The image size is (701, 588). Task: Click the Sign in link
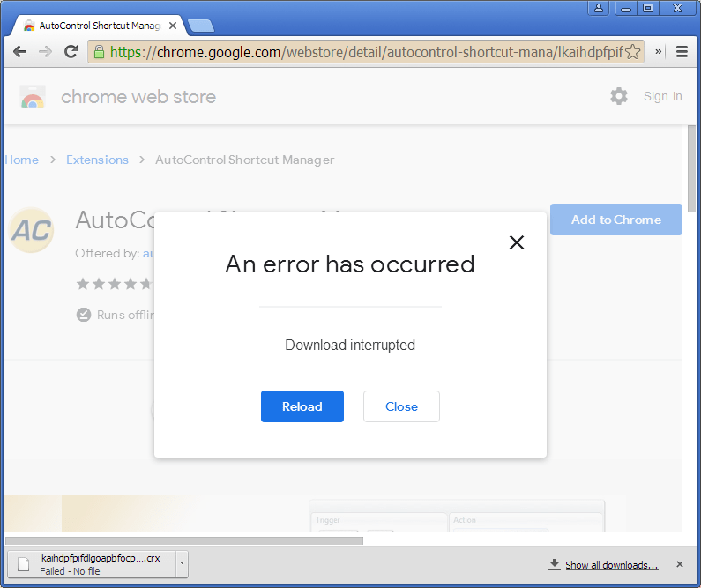pos(662,96)
